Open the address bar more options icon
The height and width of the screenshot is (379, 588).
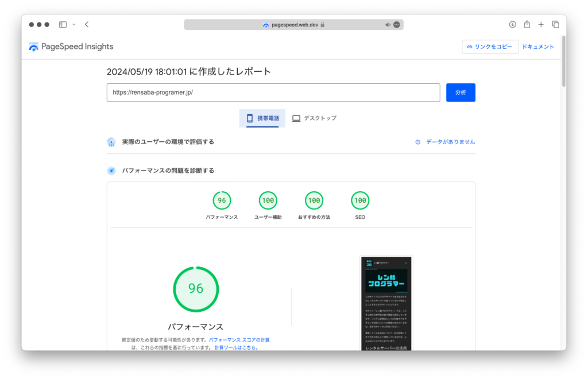click(397, 25)
